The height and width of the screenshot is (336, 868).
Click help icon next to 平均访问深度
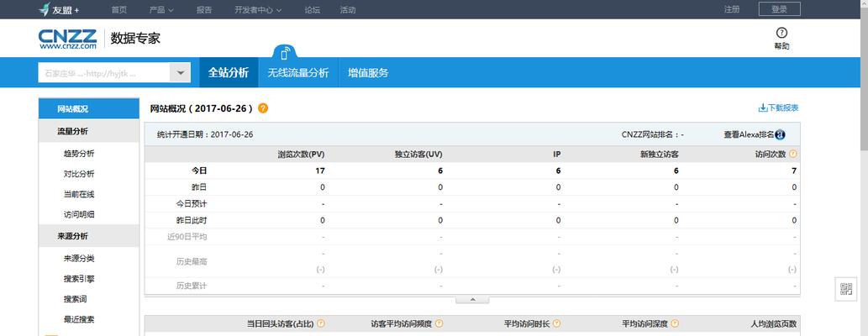coord(675,323)
